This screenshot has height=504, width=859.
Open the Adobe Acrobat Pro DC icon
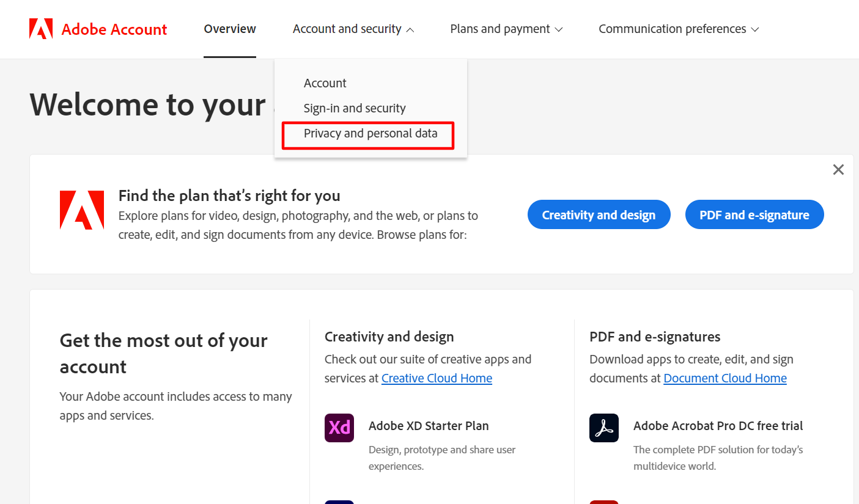coord(604,428)
